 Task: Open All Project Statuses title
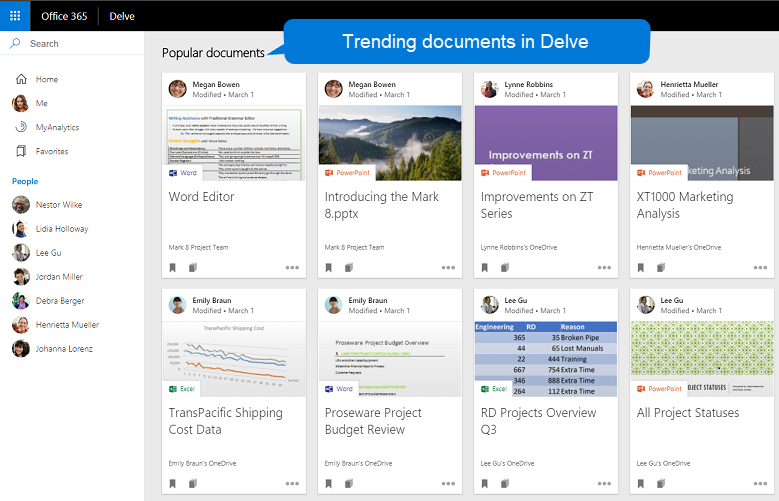tap(688, 413)
